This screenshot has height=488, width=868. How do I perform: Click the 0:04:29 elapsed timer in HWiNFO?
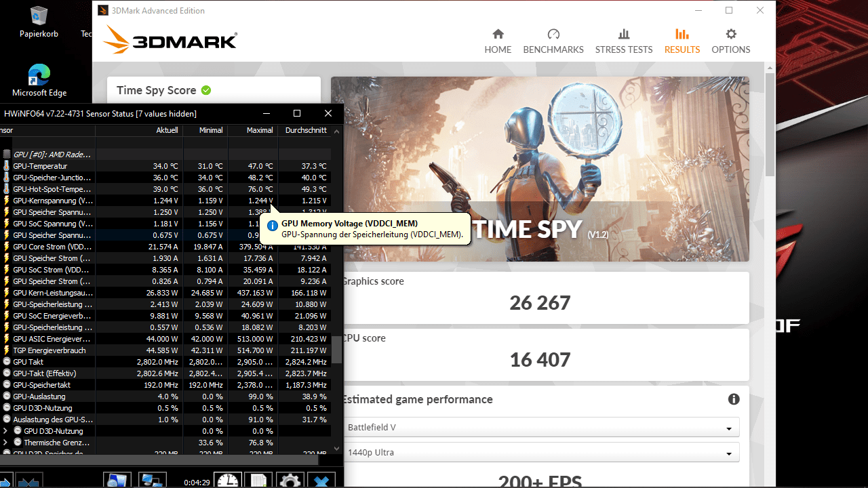pos(196,483)
